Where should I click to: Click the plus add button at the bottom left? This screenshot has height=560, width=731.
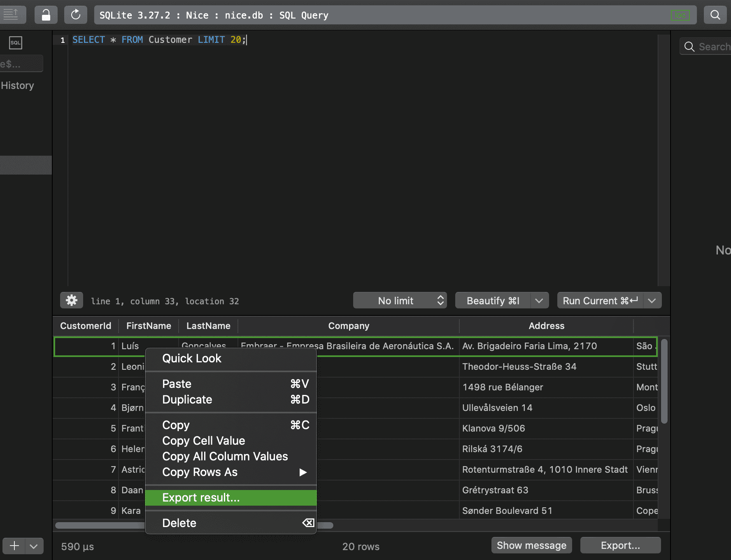point(14,546)
